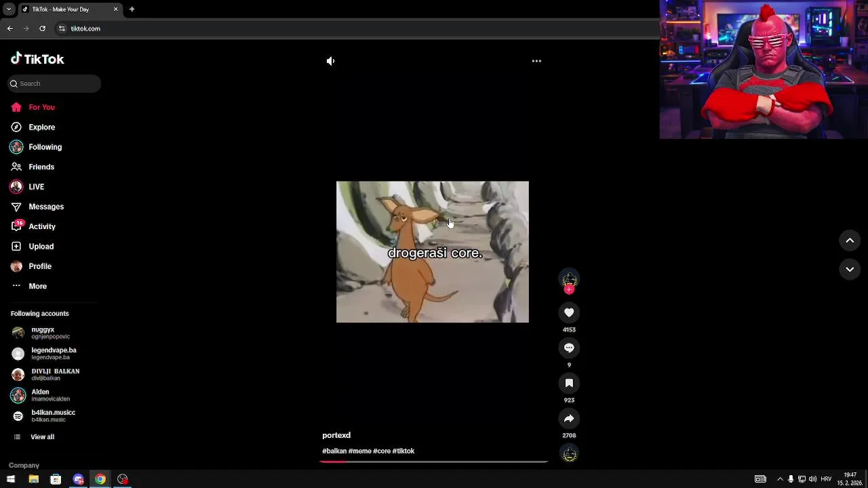Click the site info icon
The width and height of the screenshot is (868, 488).
62,28
